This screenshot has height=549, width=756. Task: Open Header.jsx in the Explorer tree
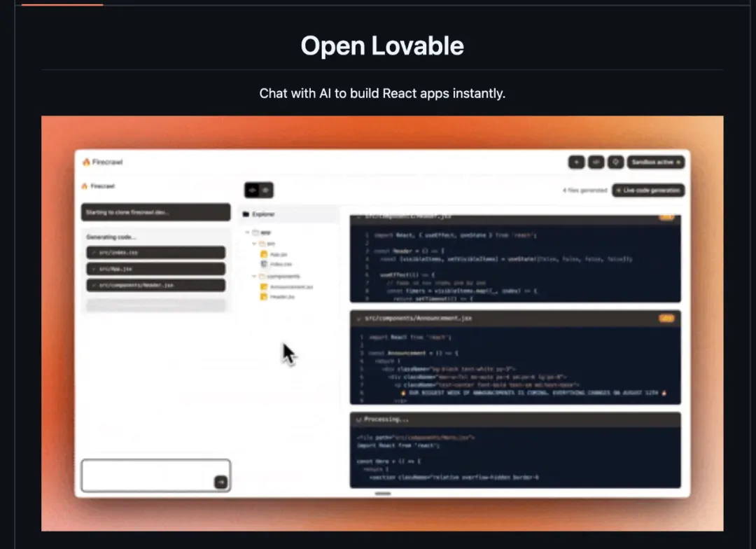(x=277, y=297)
